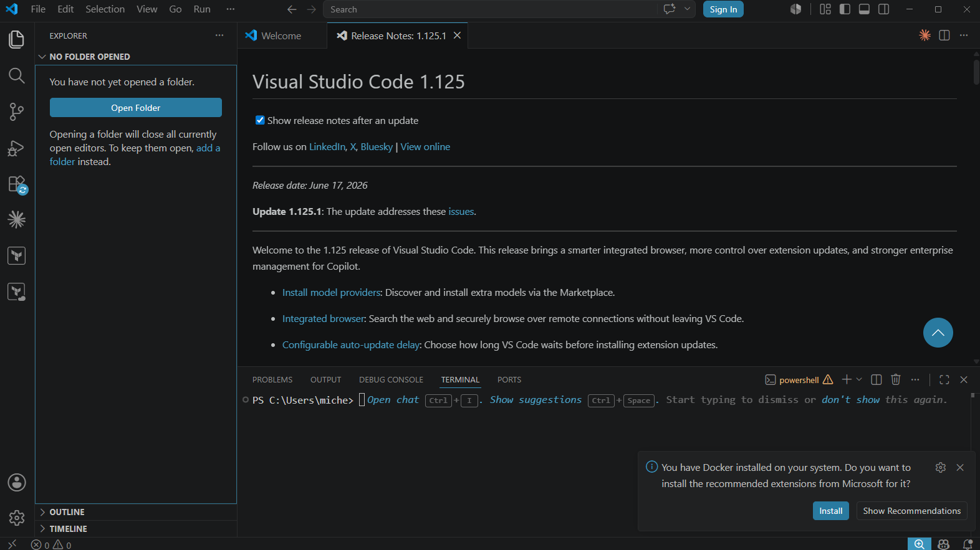Open the Run menu
Image resolution: width=980 pixels, height=550 pixels.
tap(202, 9)
